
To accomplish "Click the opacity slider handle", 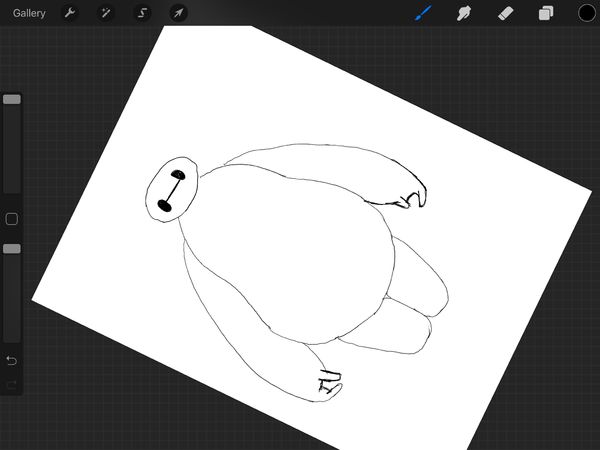I will (12, 248).
